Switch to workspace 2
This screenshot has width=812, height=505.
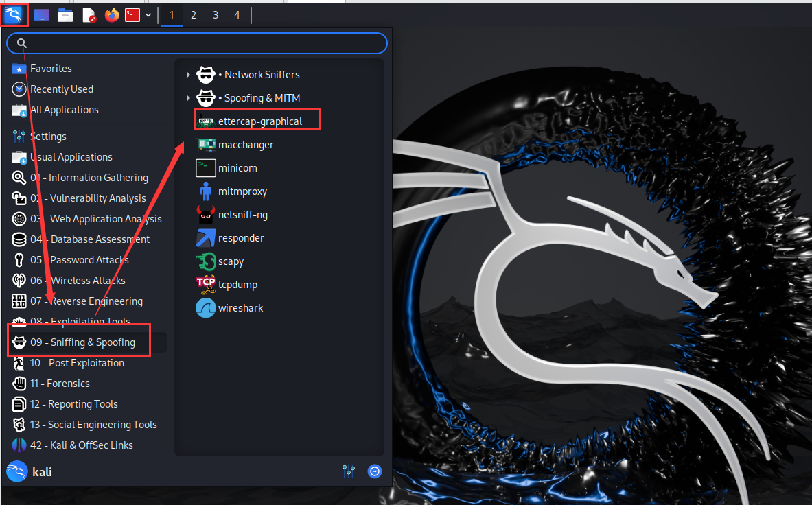(x=193, y=15)
